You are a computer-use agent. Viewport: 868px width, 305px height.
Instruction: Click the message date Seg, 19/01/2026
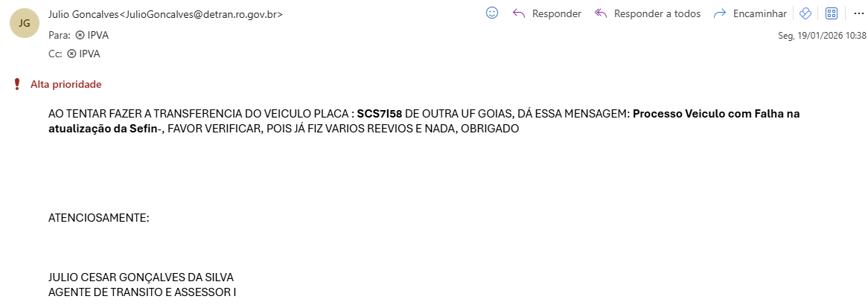coord(822,35)
